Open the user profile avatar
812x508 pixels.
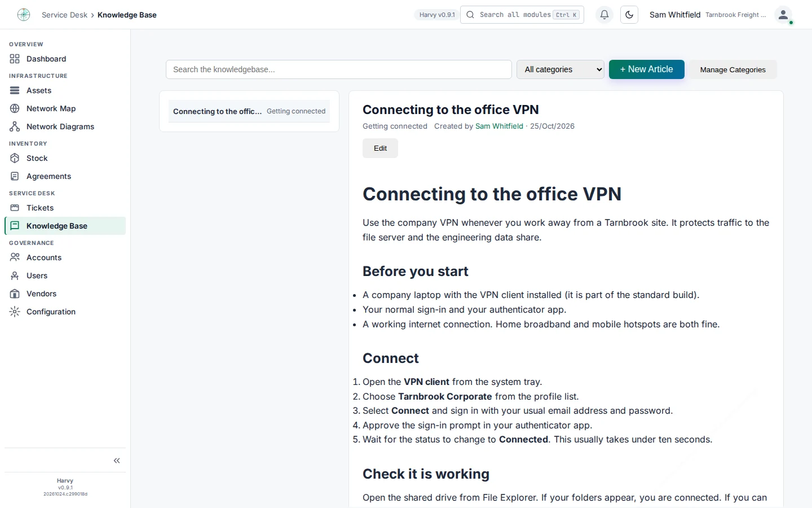point(783,15)
